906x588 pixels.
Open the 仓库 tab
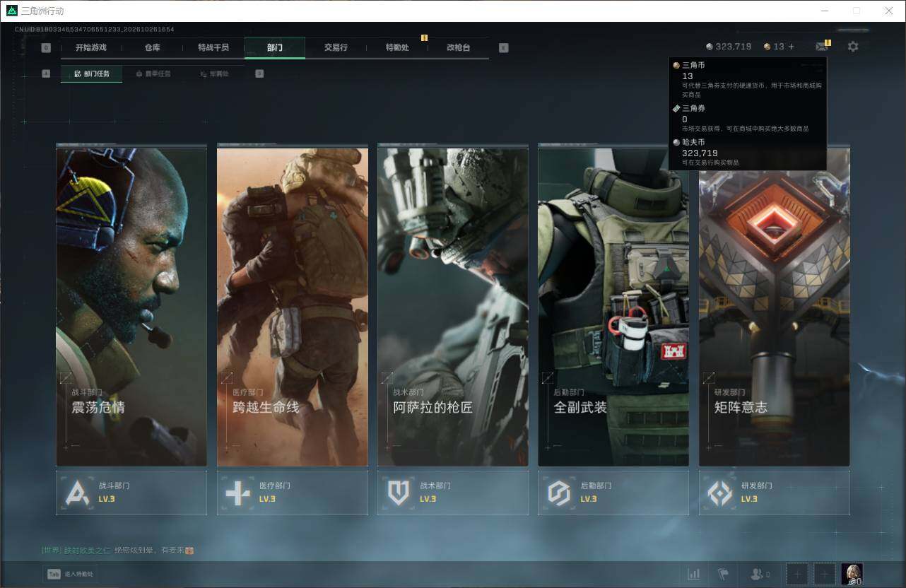[x=152, y=47]
